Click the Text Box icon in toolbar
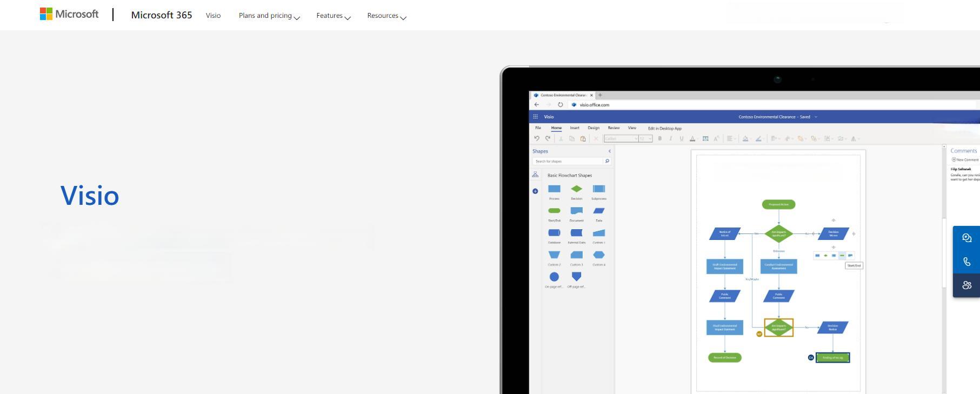980x394 pixels. click(705, 139)
